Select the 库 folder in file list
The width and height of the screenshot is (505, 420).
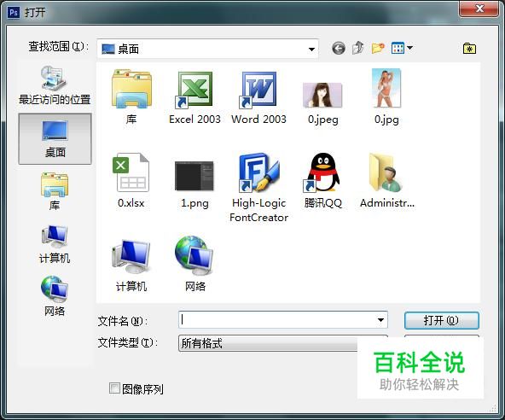(131, 97)
